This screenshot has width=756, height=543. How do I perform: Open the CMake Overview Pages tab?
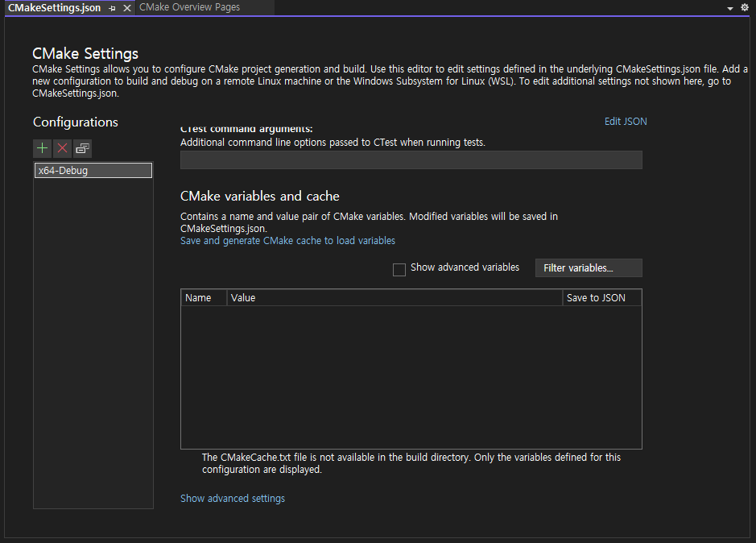[x=189, y=7]
